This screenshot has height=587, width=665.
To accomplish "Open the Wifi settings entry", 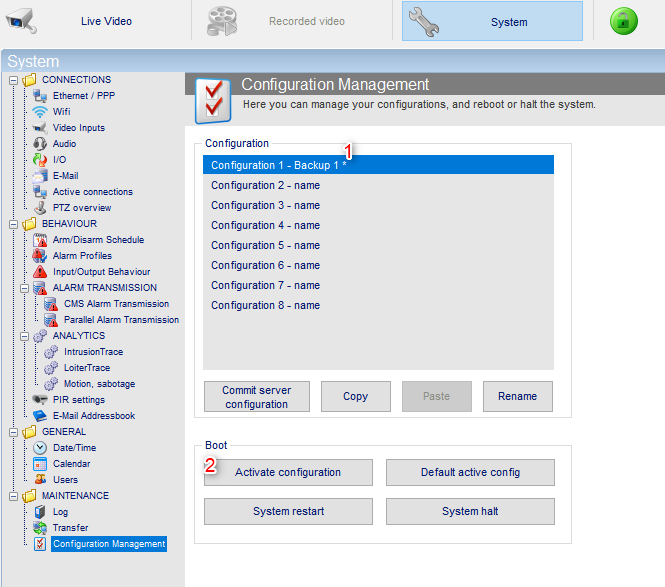I will [x=61, y=112].
